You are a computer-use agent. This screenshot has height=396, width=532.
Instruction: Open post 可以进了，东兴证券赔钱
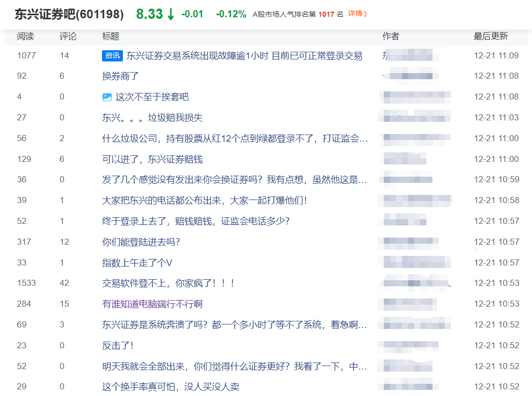coord(152,159)
